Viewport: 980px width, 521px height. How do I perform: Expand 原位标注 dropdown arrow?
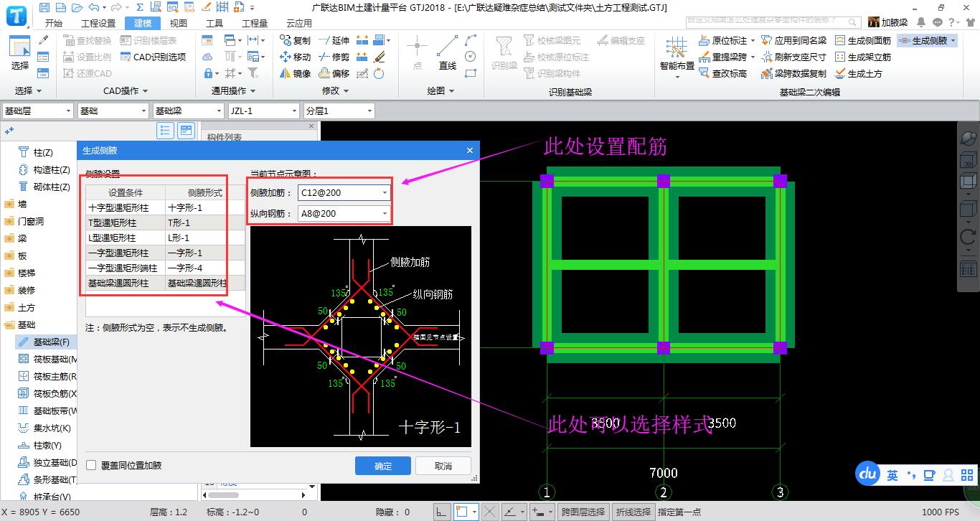[x=752, y=41]
